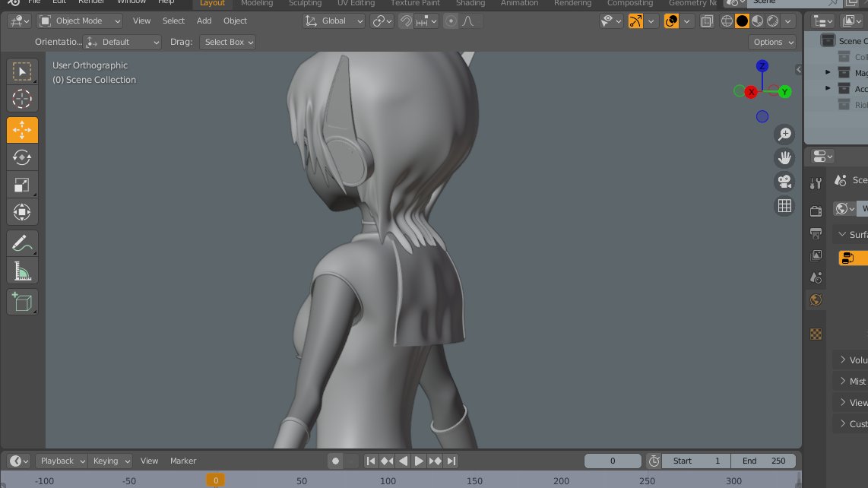The image size is (868, 488).
Task: Open the pivot point dropdown
Action: coord(382,21)
